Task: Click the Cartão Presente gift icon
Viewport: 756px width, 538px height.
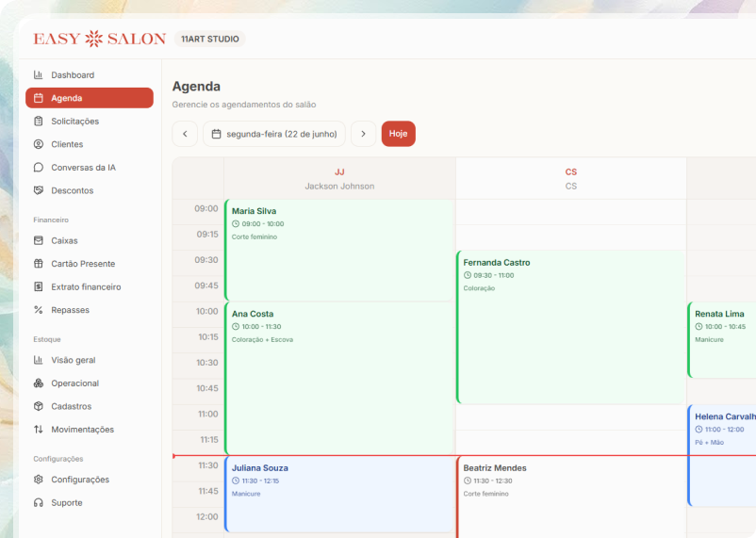Action: click(38, 264)
